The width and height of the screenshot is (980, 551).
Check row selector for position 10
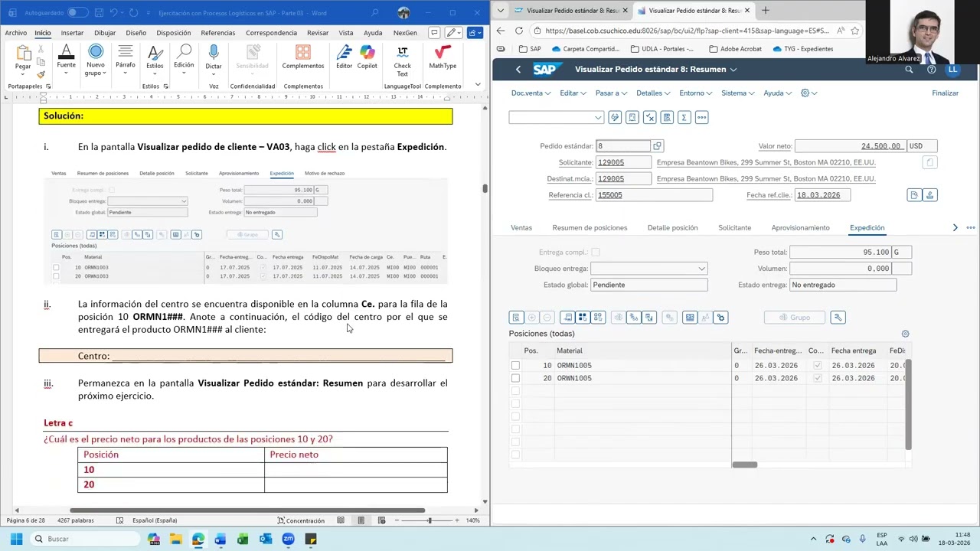pos(515,365)
